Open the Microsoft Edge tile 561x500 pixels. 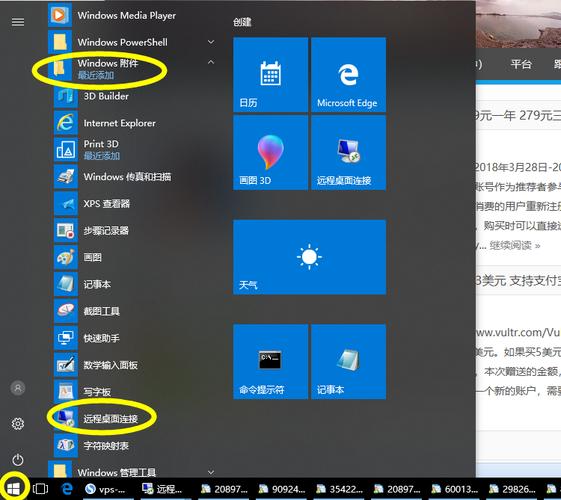tap(348, 75)
